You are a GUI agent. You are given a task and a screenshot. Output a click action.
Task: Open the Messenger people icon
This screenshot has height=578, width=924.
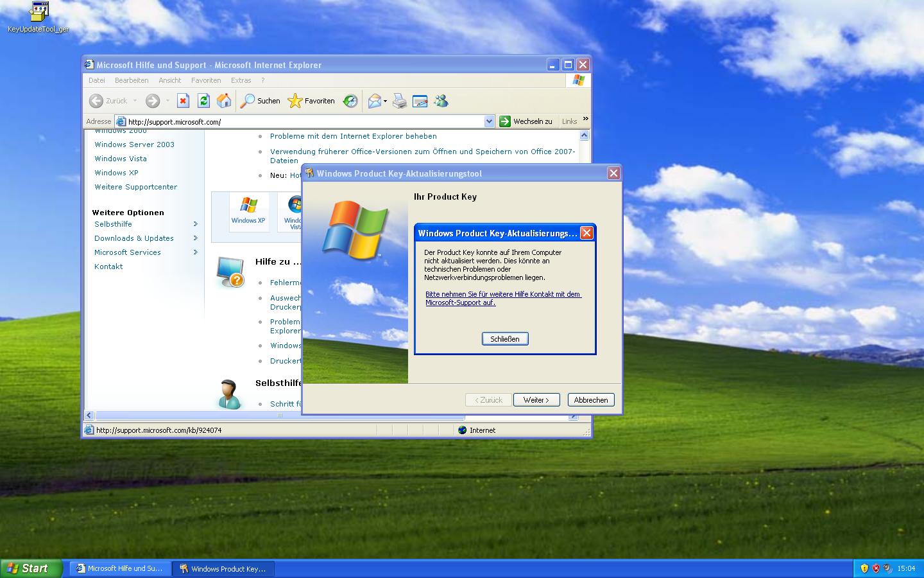point(441,101)
